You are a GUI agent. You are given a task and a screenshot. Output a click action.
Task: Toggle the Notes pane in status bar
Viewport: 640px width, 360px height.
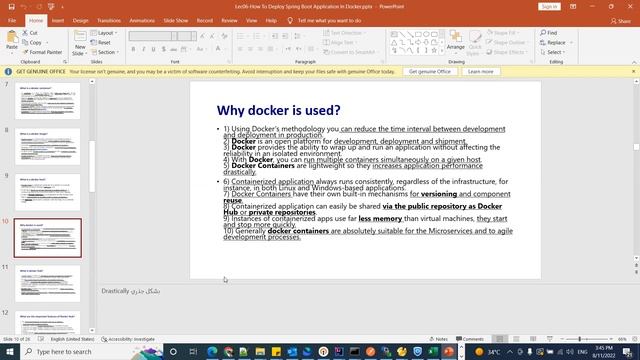pyautogui.click(x=439, y=339)
